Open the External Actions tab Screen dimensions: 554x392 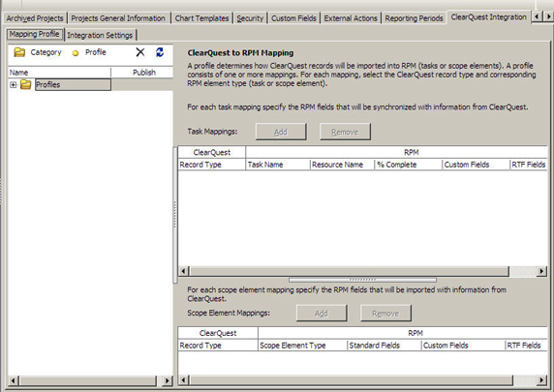(351, 18)
